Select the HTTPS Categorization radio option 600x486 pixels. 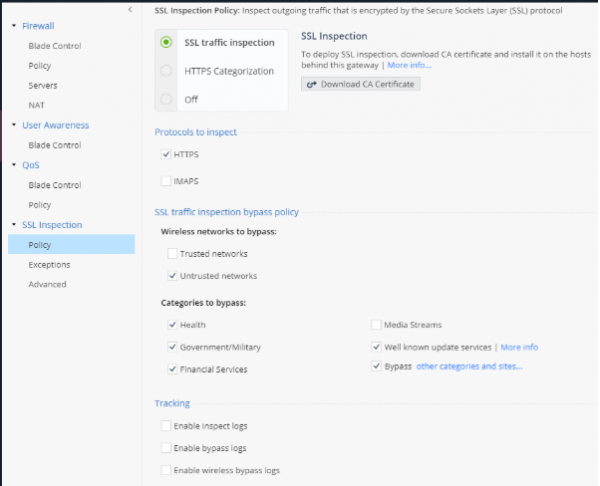[x=166, y=70]
